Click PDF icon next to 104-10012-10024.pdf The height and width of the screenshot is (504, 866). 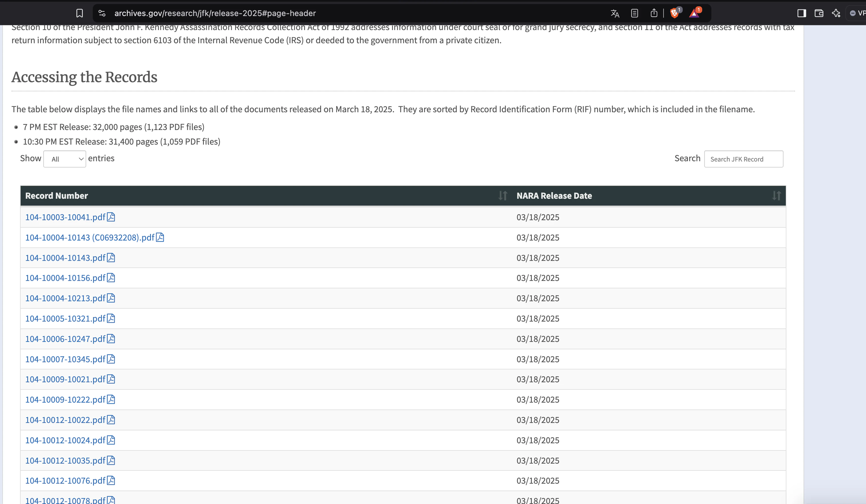111,440
